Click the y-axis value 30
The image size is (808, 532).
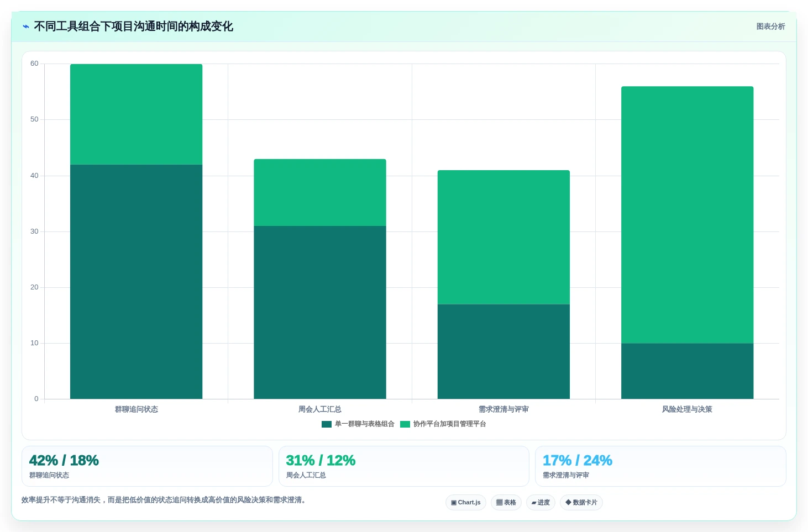34,231
